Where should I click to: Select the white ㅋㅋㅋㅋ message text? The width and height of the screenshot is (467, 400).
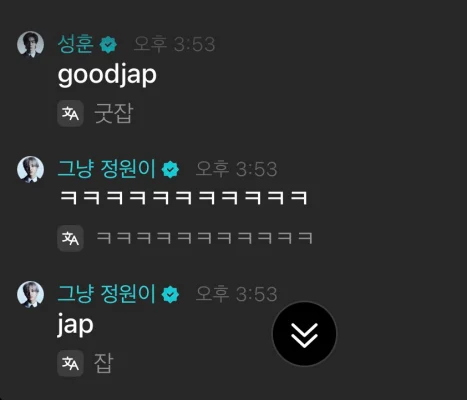point(183,198)
